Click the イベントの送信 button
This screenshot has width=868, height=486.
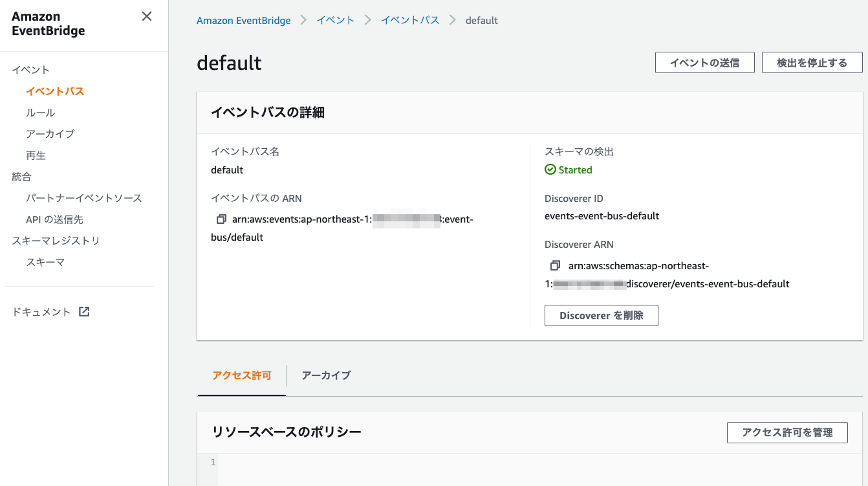704,63
